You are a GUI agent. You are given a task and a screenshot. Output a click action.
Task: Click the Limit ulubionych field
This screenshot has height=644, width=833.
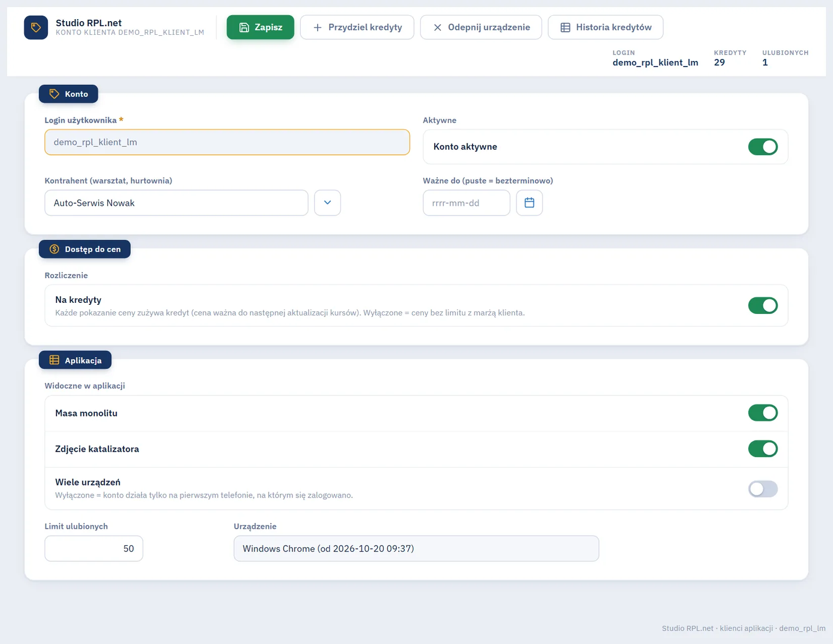point(94,549)
